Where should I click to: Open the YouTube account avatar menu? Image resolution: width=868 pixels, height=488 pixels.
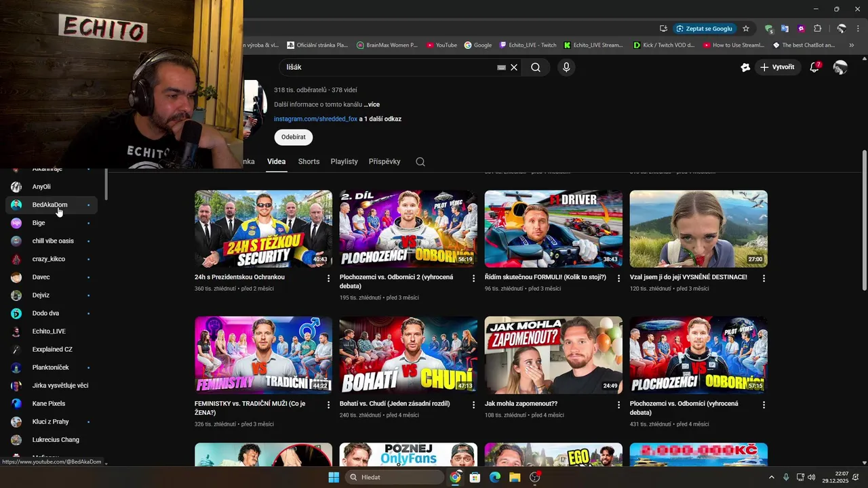tap(840, 67)
